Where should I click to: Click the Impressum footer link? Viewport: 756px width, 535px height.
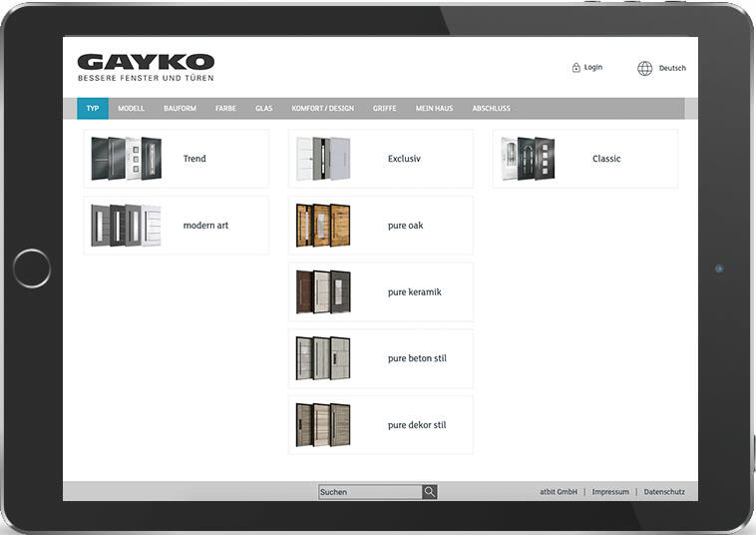click(610, 492)
